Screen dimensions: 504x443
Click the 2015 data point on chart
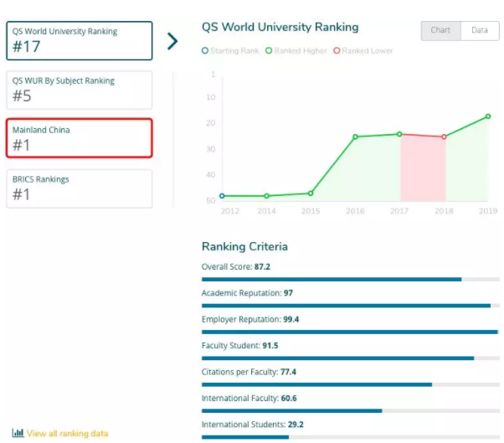click(x=311, y=193)
